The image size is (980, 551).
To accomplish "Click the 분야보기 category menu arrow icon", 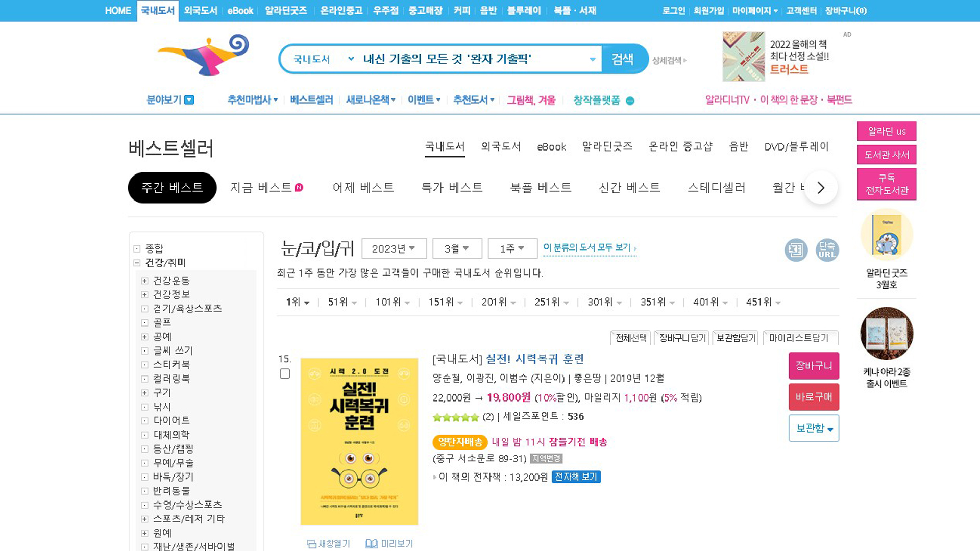I will (189, 100).
